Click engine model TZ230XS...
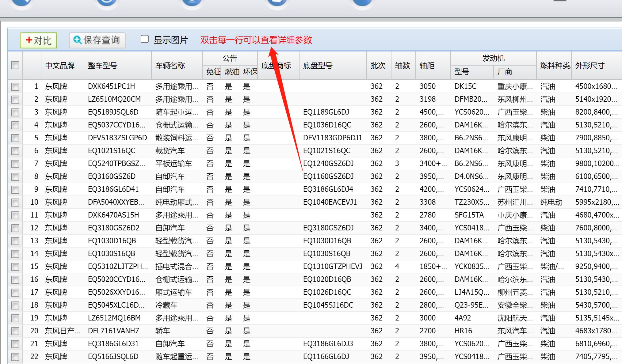622x364 pixels. point(472,202)
